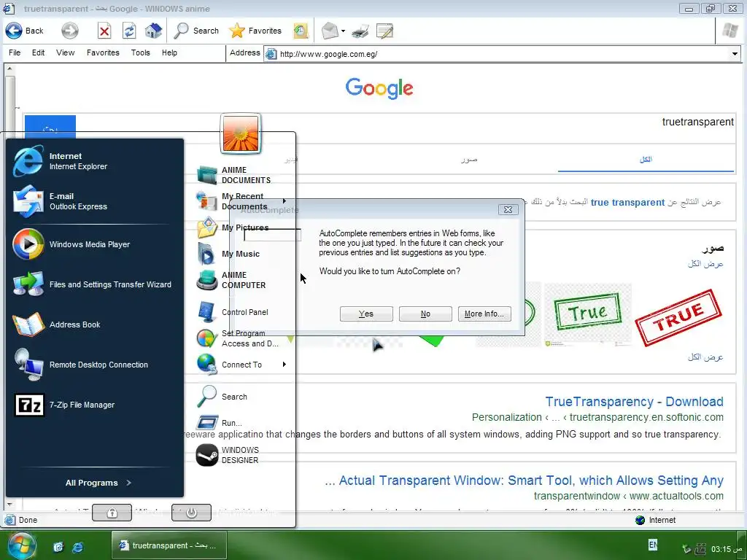Expand the Connect To submenu
The image size is (747, 560).
(242, 365)
